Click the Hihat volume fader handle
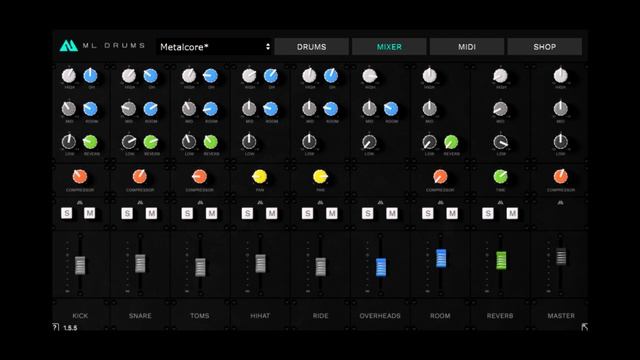 pos(260,263)
